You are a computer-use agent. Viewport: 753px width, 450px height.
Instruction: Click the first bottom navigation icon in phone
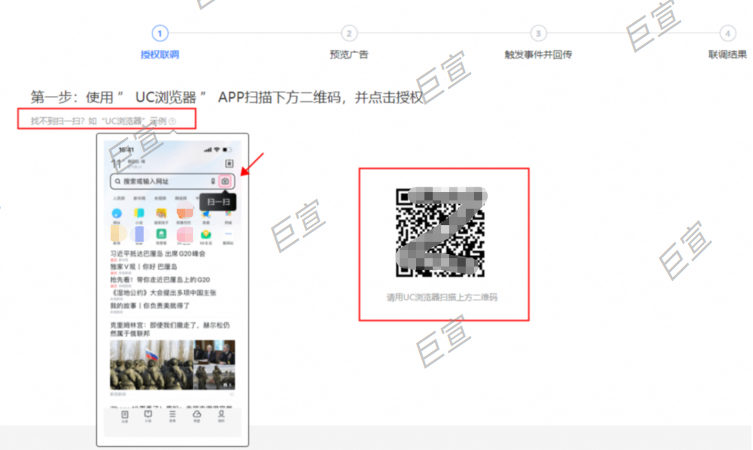[x=124, y=414]
